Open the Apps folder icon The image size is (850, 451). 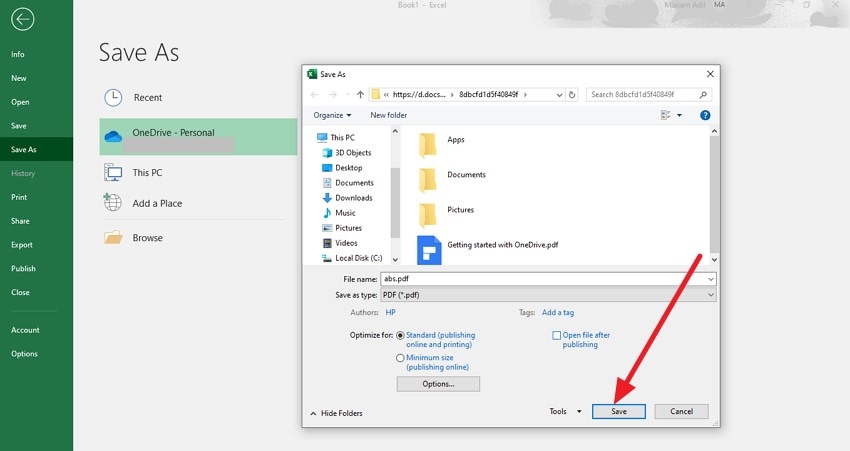point(428,144)
